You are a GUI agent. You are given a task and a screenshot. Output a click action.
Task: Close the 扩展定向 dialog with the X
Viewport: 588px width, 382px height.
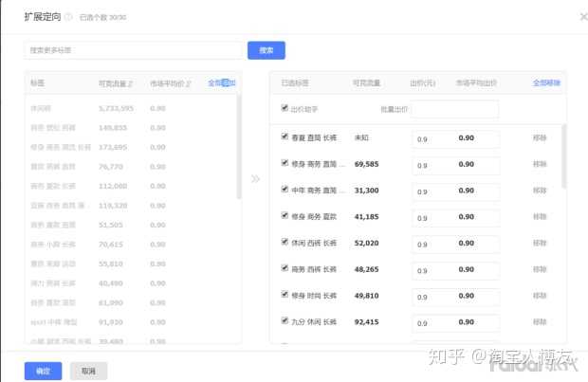(x=582, y=16)
